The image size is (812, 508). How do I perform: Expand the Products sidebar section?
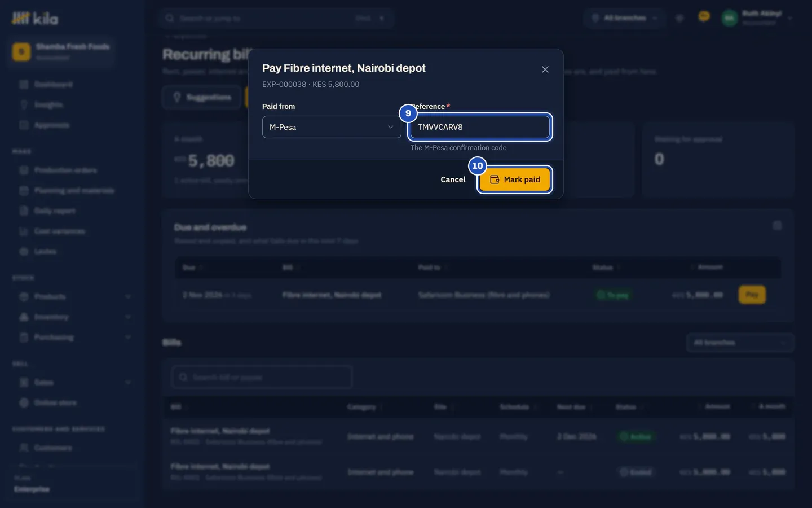coord(128,297)
